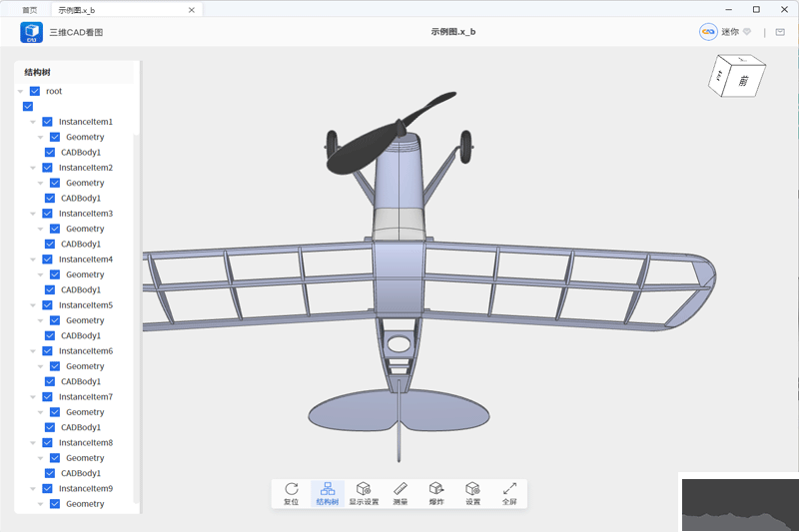799x532 pixels.
Task: Collapse the InstanceItem3 node arrow
Action: click(x=33, y=214)
